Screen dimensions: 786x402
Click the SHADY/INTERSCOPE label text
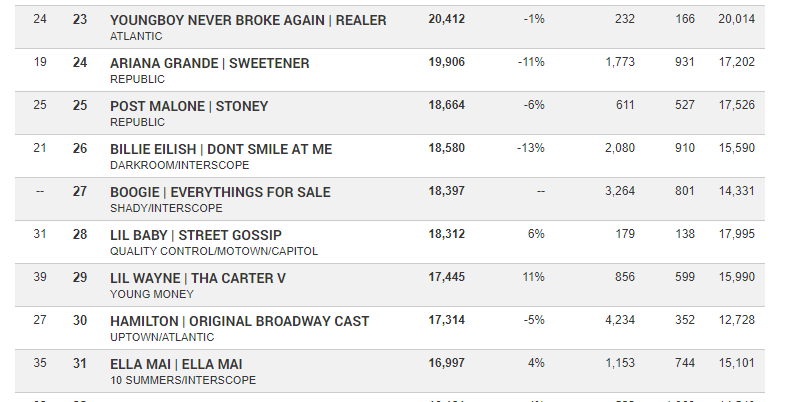pos(166,208)
